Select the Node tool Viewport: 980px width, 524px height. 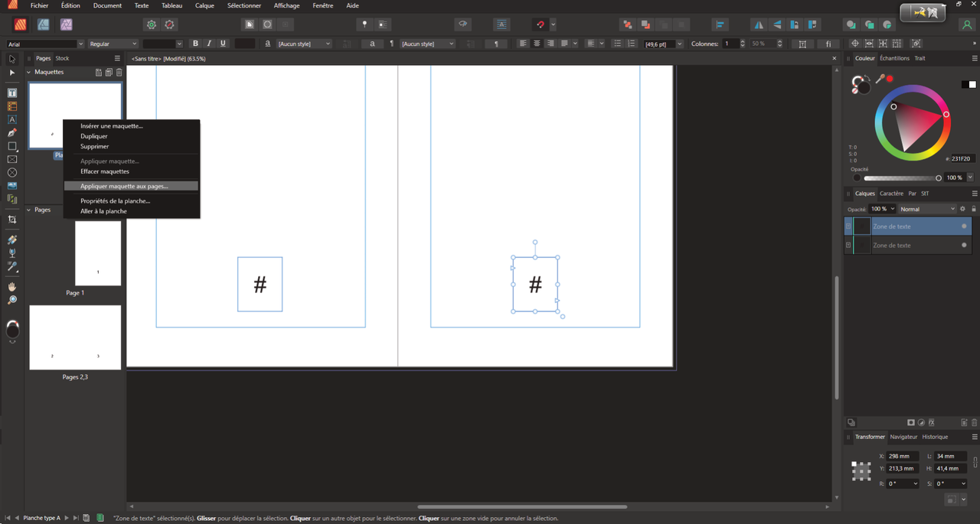[x=12, y=73]
